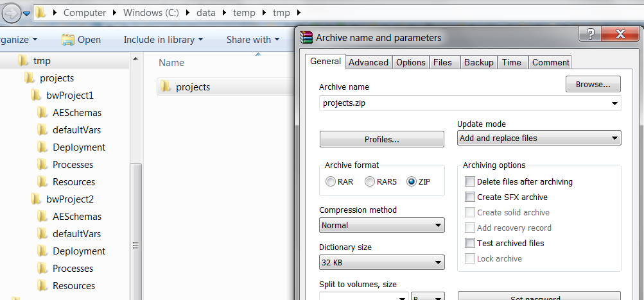The image size is (644, 300).
Task: Switch to the Comment tab
Action: pos(550,62)
